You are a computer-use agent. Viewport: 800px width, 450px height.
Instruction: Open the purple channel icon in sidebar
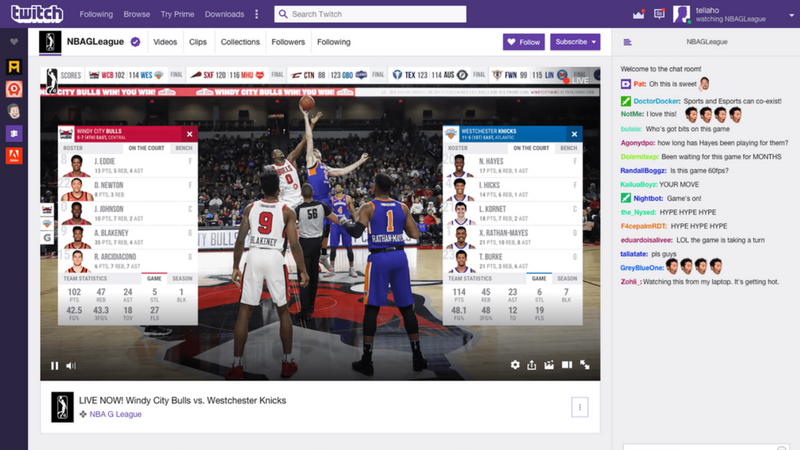[14, 134]
